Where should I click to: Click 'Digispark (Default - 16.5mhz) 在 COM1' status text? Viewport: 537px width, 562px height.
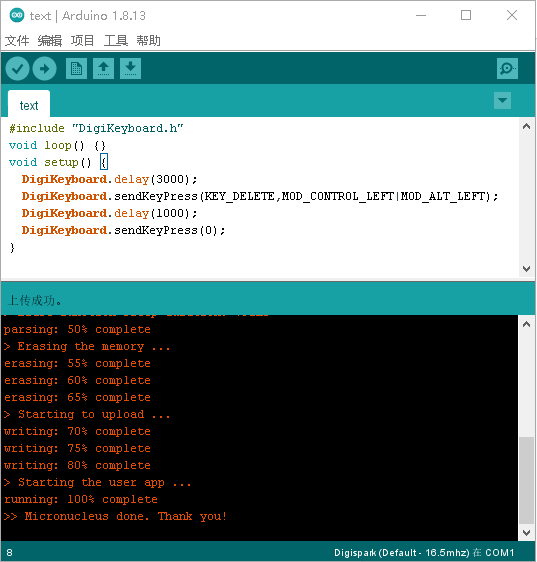coord(424,552)
